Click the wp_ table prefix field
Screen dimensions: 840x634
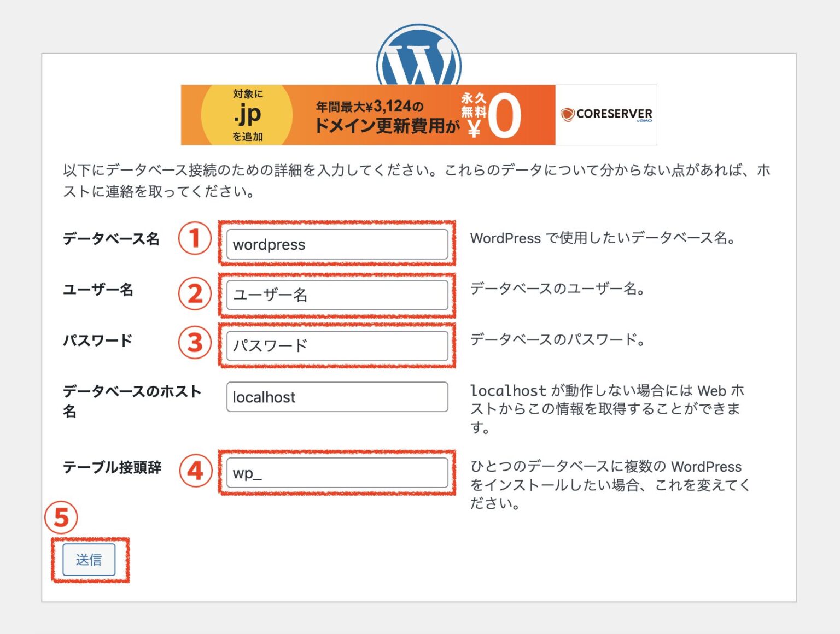337,473
